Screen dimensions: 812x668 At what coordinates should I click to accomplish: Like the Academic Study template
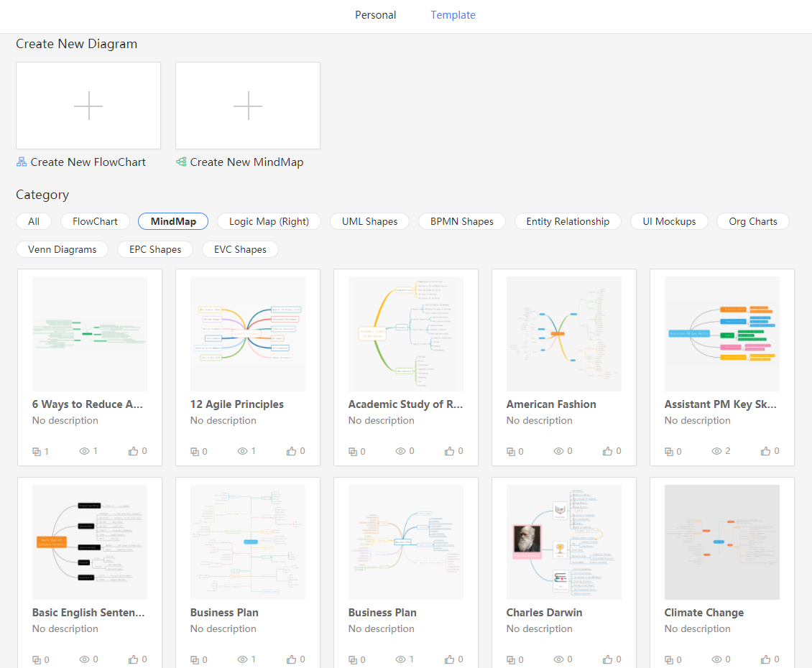pyautogui.click(x=449, y=451)
